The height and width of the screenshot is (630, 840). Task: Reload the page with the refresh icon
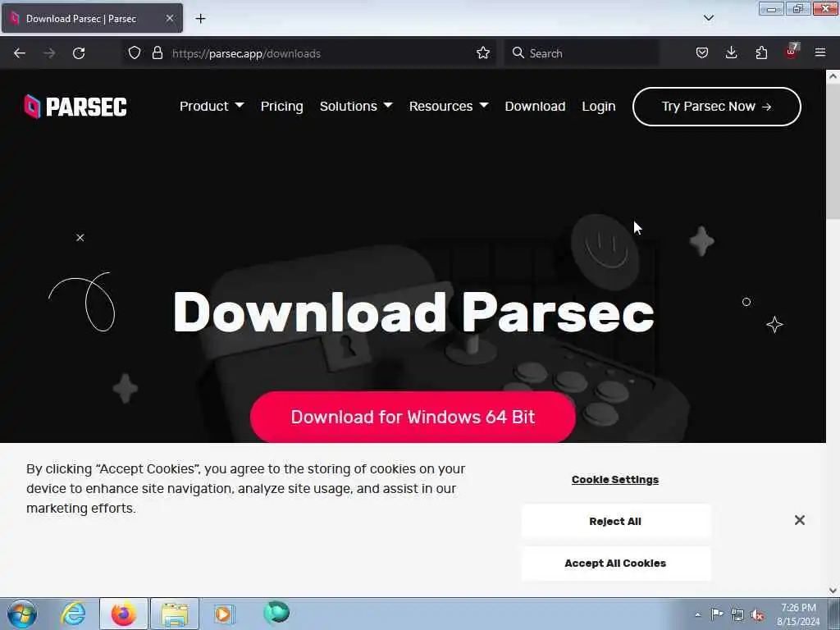pos(79,53)
